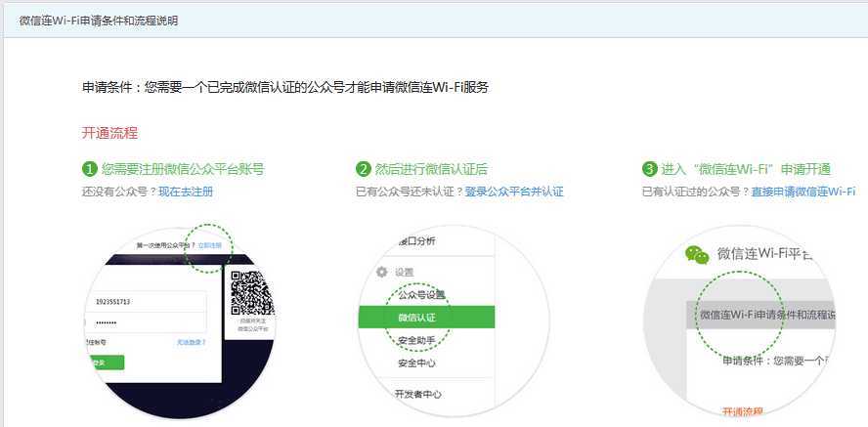Click the QR code in the first illustration

point(252,292)
